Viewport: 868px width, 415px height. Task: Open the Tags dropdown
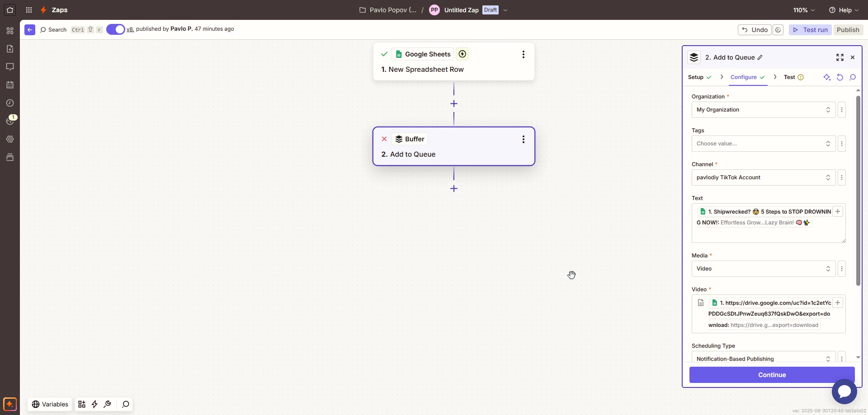click(764, 144)
